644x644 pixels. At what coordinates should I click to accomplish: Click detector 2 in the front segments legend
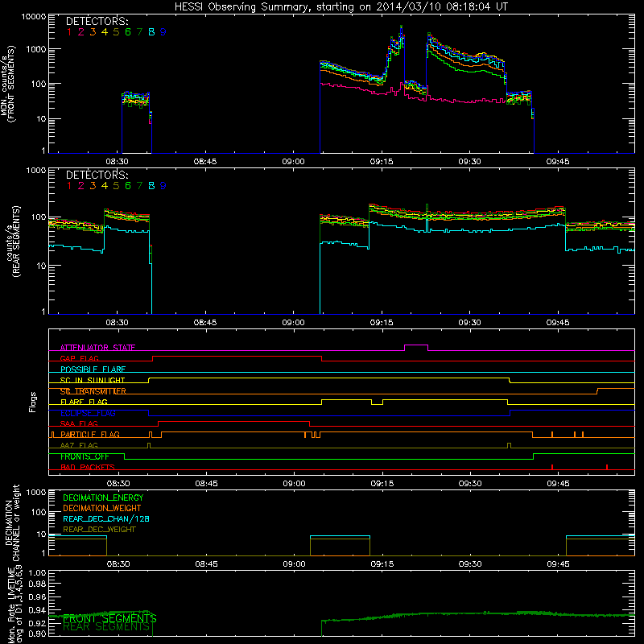(81, 32)
